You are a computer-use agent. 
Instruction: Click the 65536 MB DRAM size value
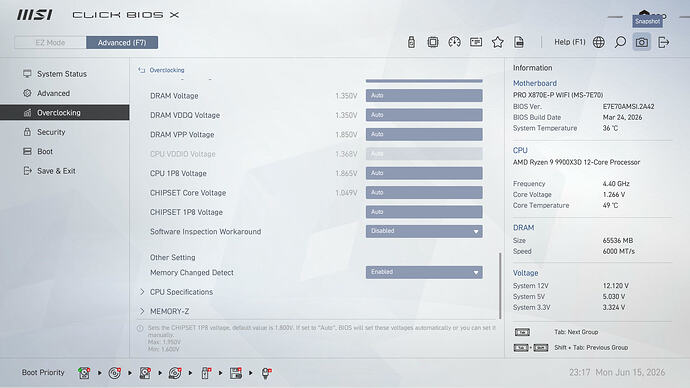point(617,240)
